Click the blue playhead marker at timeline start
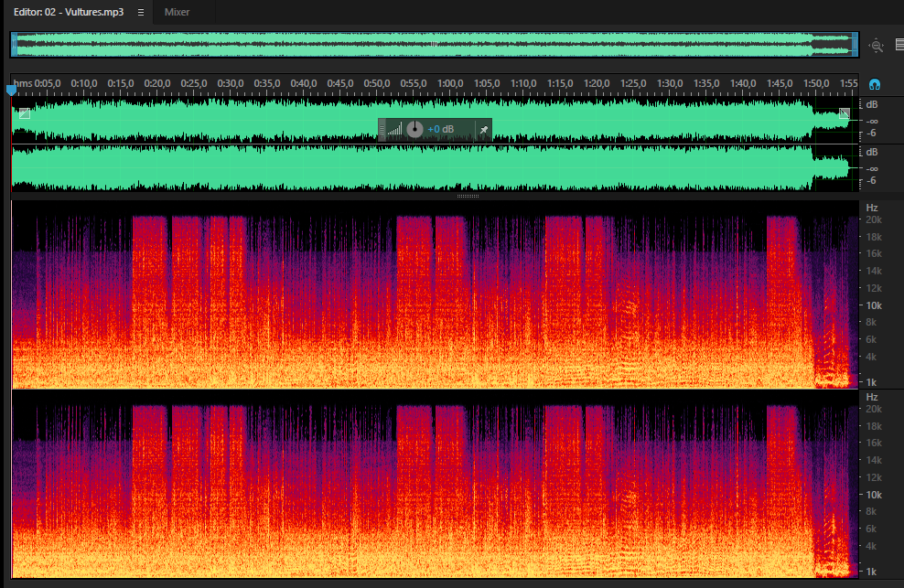The image size is (904, 588). pyautogui.click(x=12, y=90)
